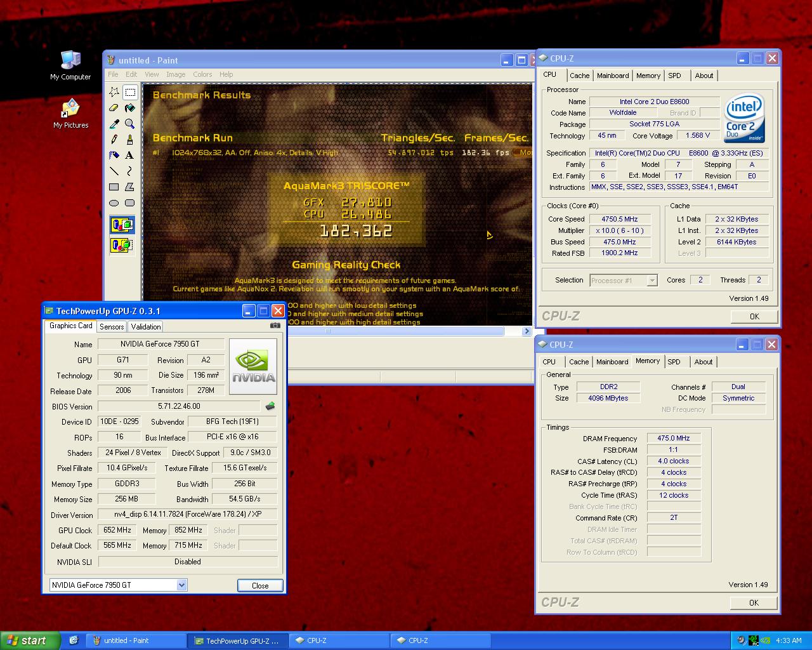Open Mainboard tab in bottom CPU-Z window
Image resolution: width=812 pixels, height=650 pixels.
point(612,362)
